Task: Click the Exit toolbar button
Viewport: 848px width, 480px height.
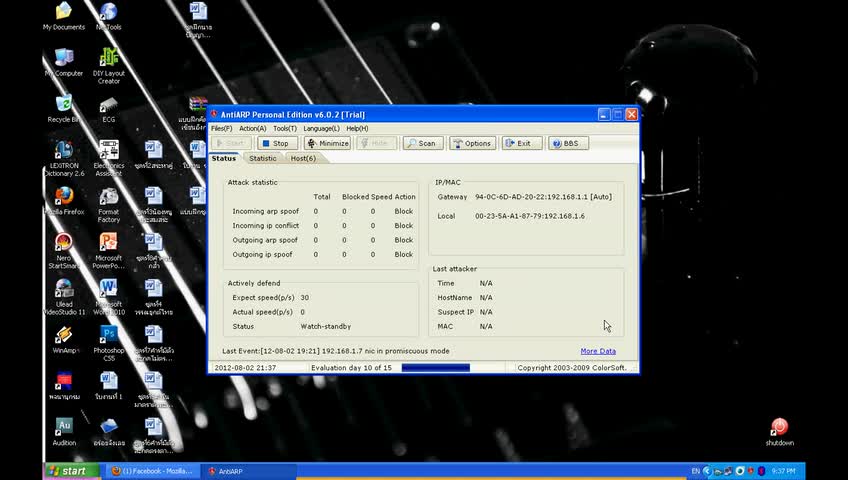Action: click(x=521, y=143)
